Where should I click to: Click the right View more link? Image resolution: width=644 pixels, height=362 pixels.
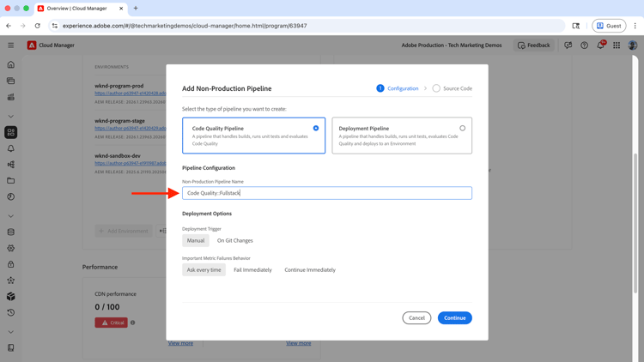click(x=299, y=343)
